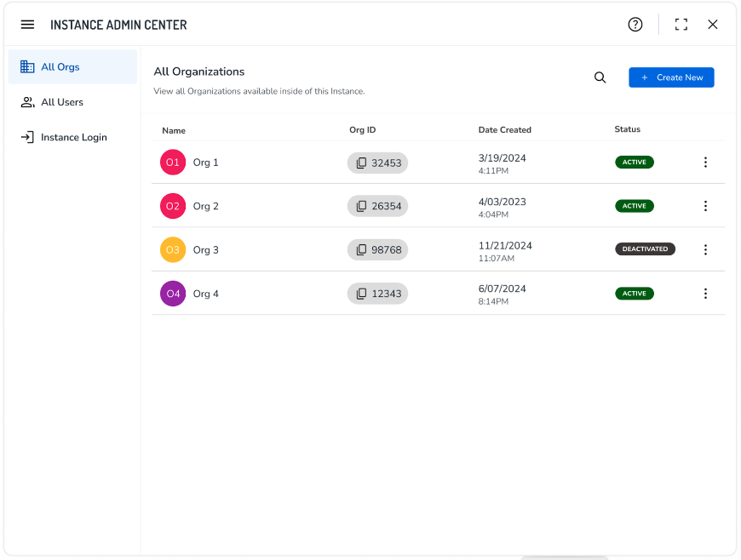Click the Deactivated status badge
Screen dimensions: 741x560
tap(645, 249)
